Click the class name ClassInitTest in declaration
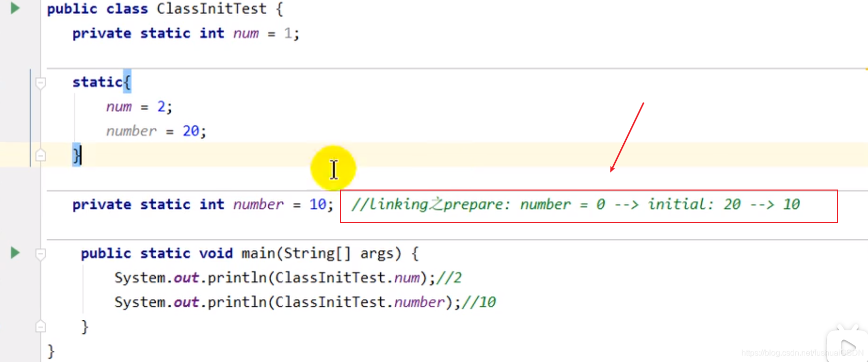 click(211, 9)
